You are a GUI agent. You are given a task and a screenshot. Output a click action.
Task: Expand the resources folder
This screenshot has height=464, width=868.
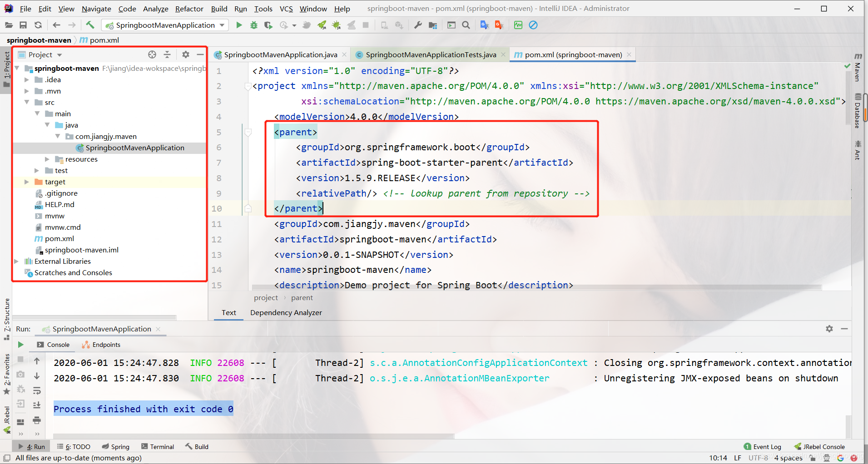[47, 159]
